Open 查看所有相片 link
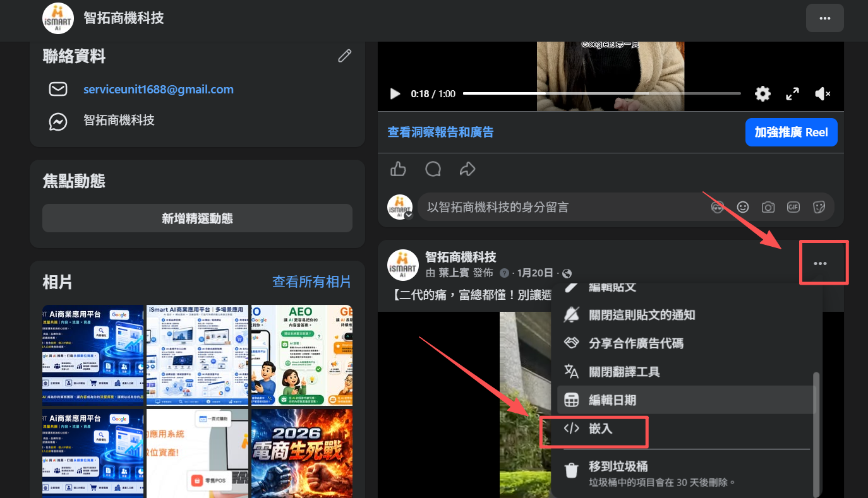Viewport: 868px width, 498px height. 311,282
